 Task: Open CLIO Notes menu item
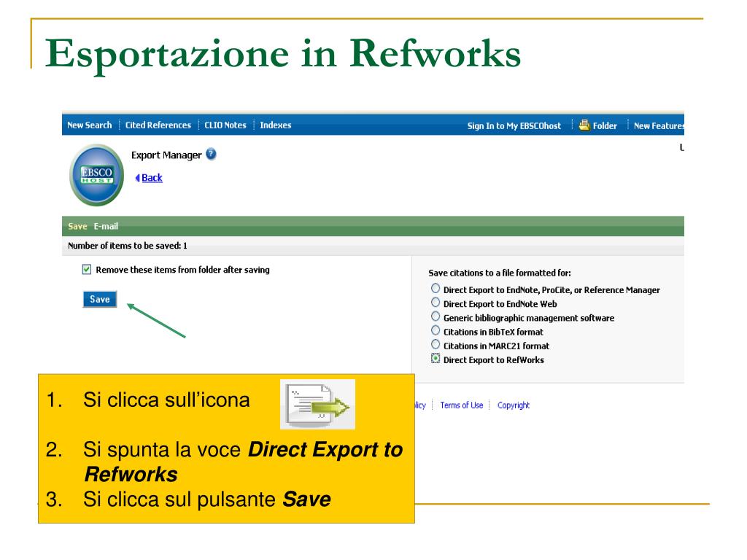pyautogui.click(x=225, y=125)
